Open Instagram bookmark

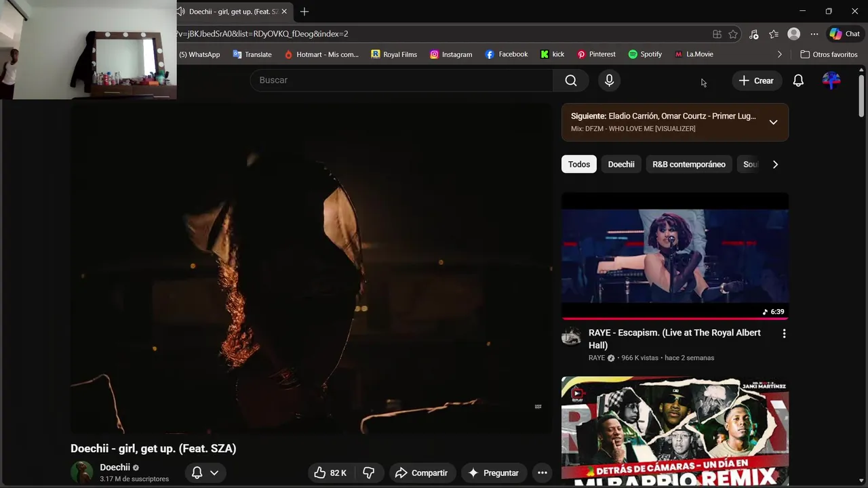[451, 54]
